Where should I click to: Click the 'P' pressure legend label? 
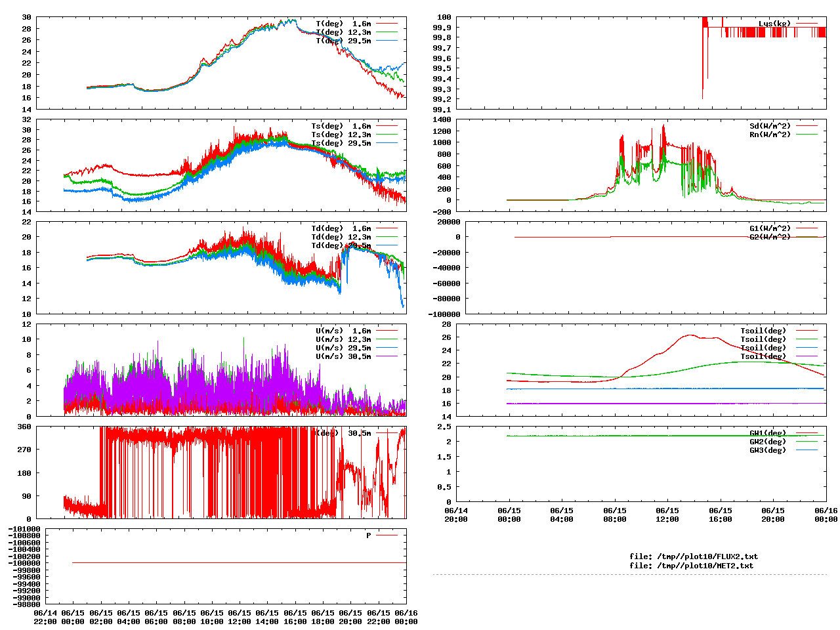coord(369,535)
